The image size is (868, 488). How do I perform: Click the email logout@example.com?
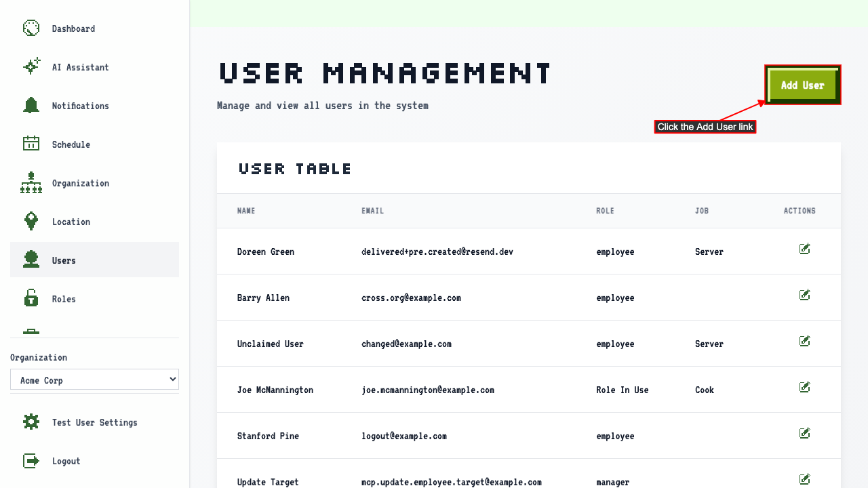[404, 436]
